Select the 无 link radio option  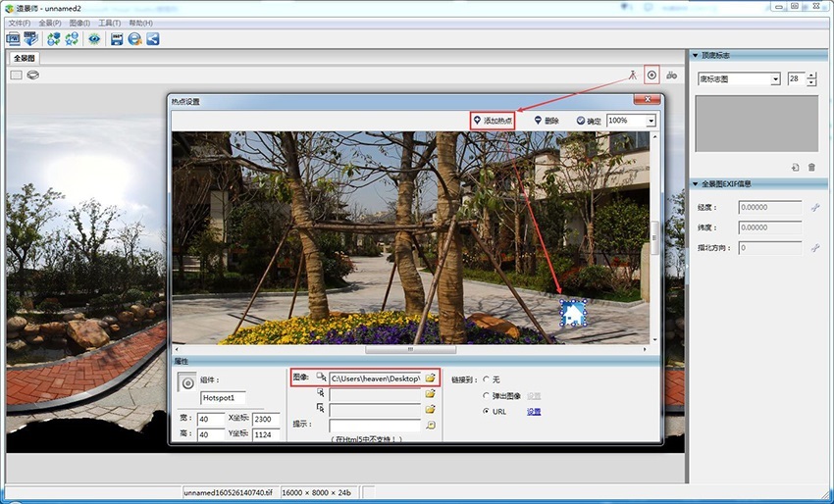487,379
